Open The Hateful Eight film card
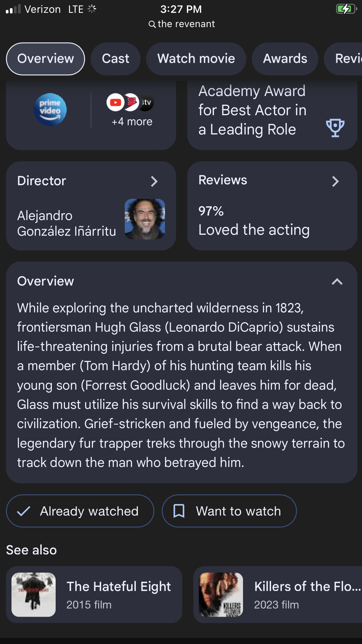This screenshot has width=362, height=644. click(x=94, y=594)
